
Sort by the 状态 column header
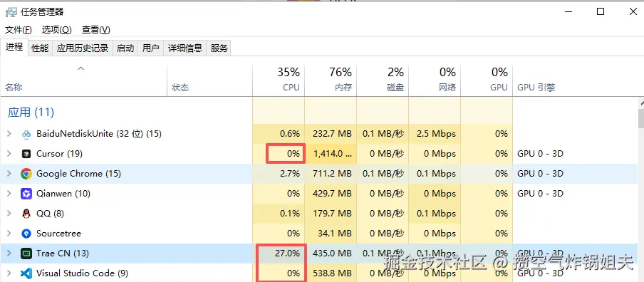point(210,81)
